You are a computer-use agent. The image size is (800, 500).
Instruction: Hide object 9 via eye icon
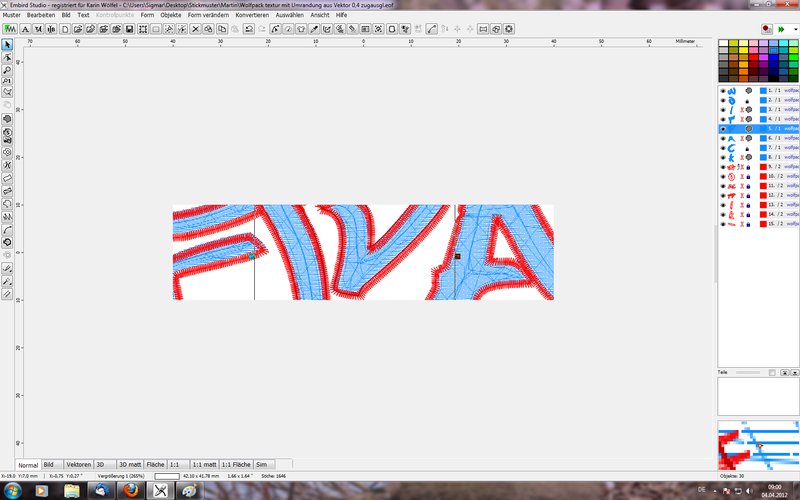[722, 167]
